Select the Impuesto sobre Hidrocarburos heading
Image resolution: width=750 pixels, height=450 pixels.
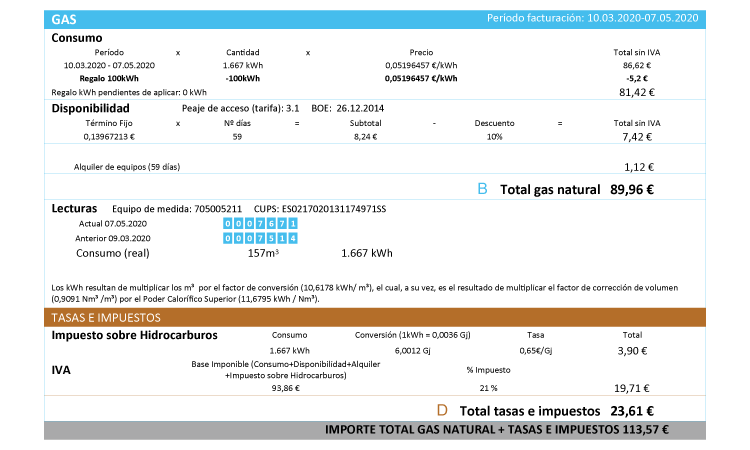pos(129,334)
